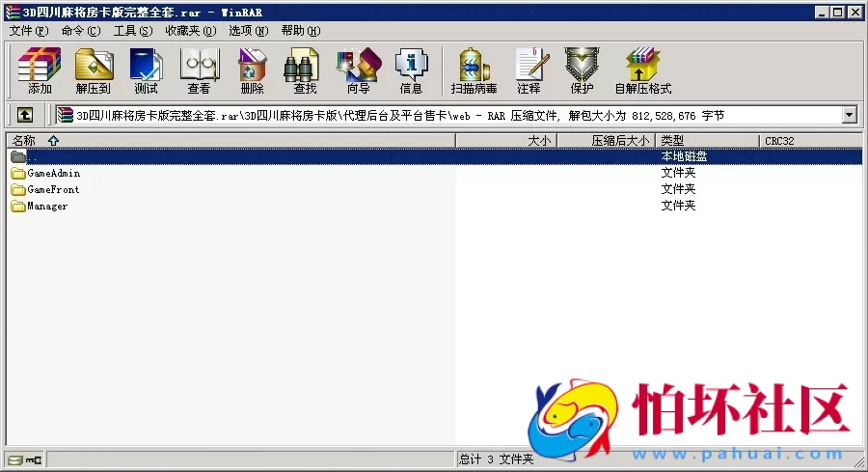Click 扫描病毒 (Virus Scan) icon

[474, 70]
